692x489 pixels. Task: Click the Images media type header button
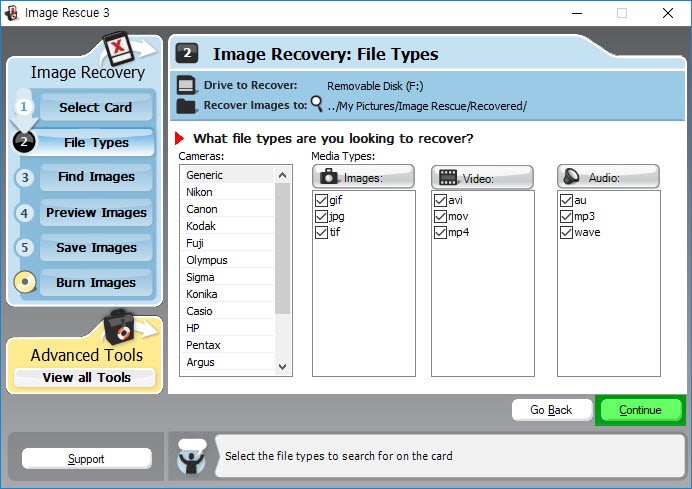click(363, 177)
